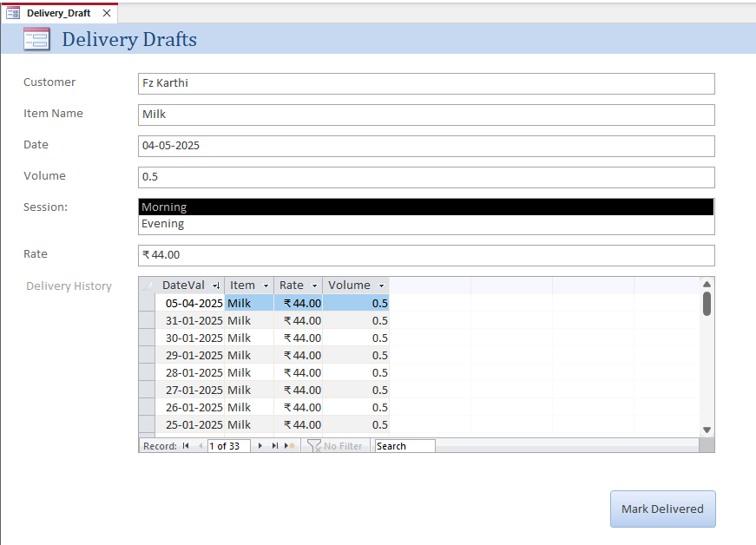Create new blank record icon
The width and height of the screenshot is (756, 545).
click(x=290, y=446)
